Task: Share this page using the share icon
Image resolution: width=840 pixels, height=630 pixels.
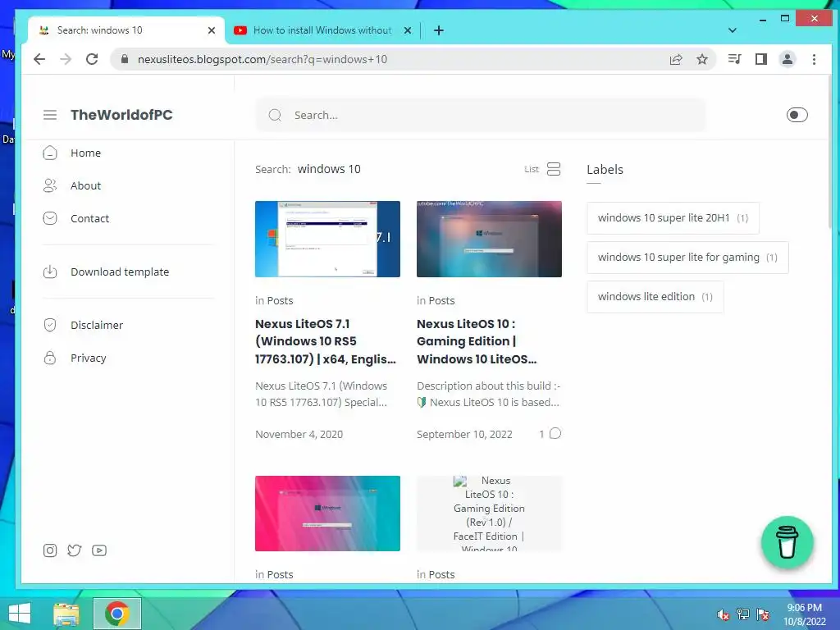Action: (676, 59)
